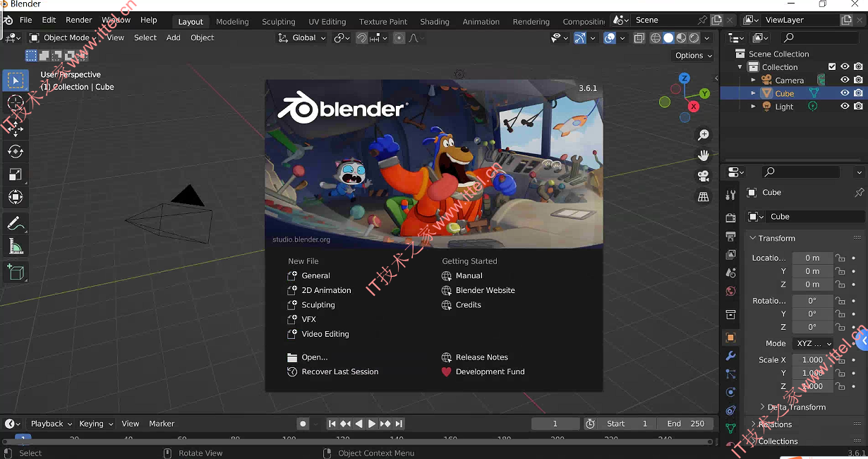The height and width of the screenshot is (459, 868).
Task: Click the End frame 250 field
Action: (x=685, y=424)
